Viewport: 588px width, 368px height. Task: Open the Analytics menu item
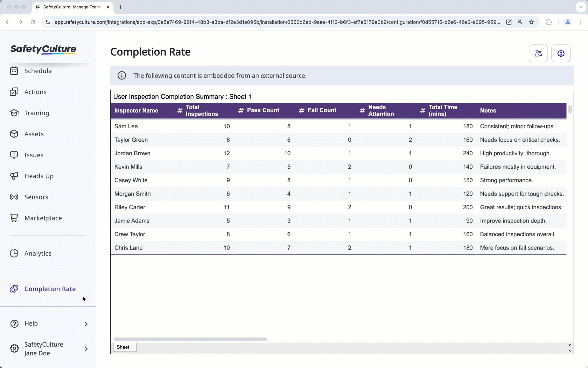pyautogui.click(x=38, y=253)
